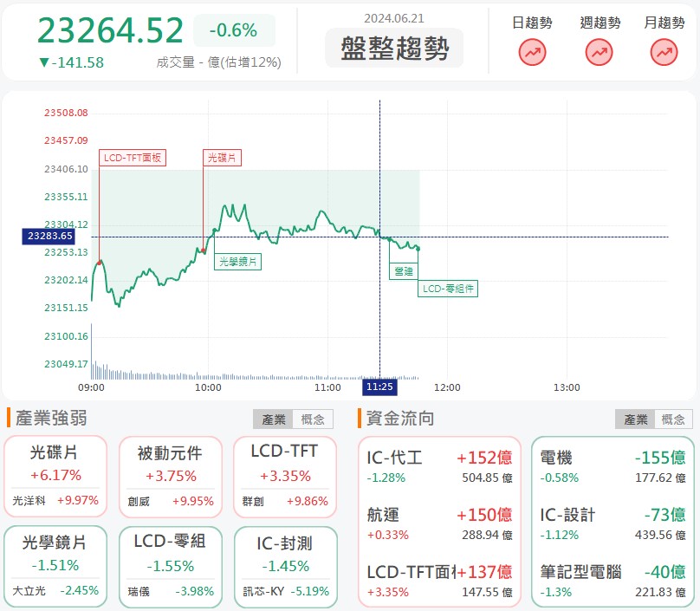Open the LCD-零組 -1.55% industry card
This screenshot has width=700, height=611.
click(x=171, y=567)
